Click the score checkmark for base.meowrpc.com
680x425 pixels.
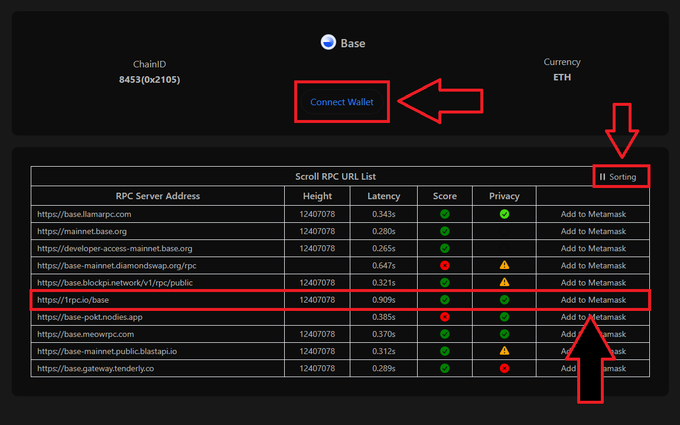tap(445, 334)
